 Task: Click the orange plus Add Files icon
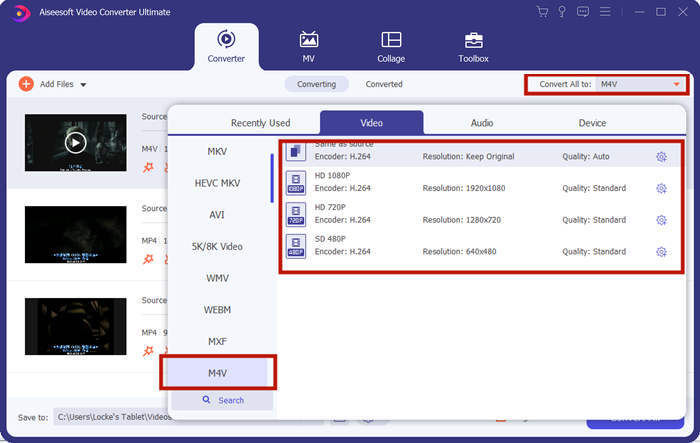(x=26, y=84)
